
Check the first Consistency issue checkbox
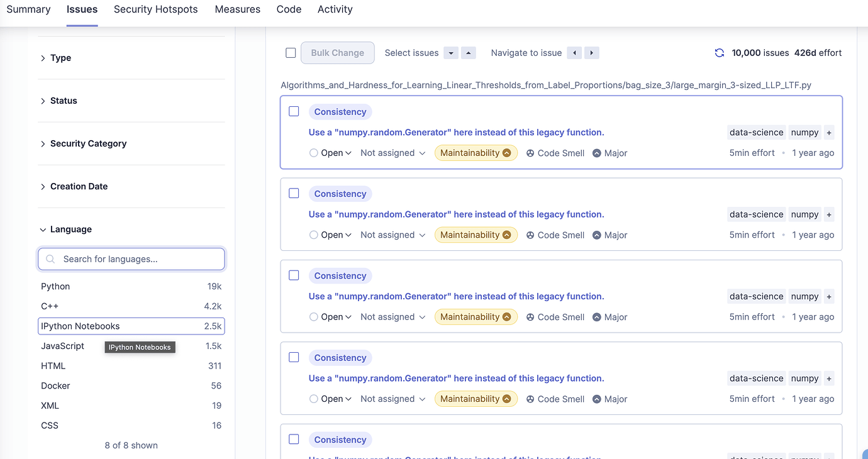click(294, 111)
